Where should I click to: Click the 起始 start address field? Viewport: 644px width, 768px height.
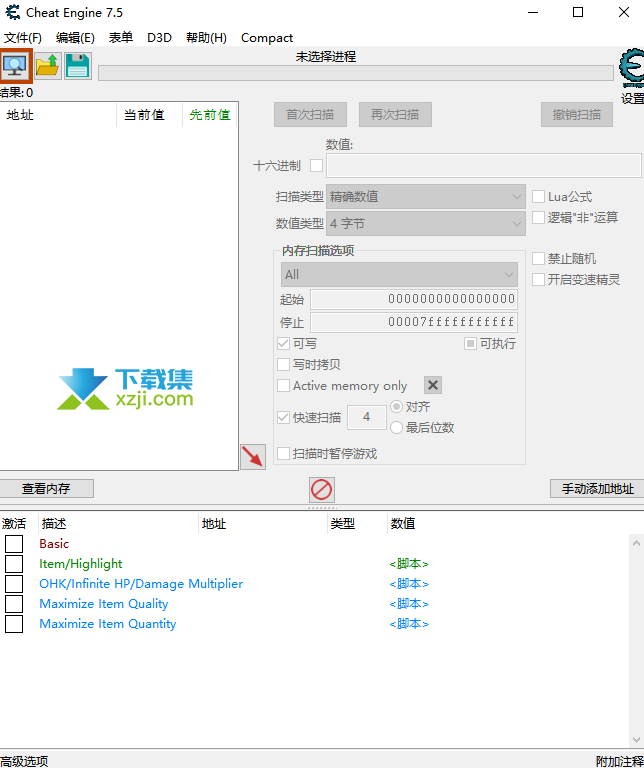tap(414, 299)
